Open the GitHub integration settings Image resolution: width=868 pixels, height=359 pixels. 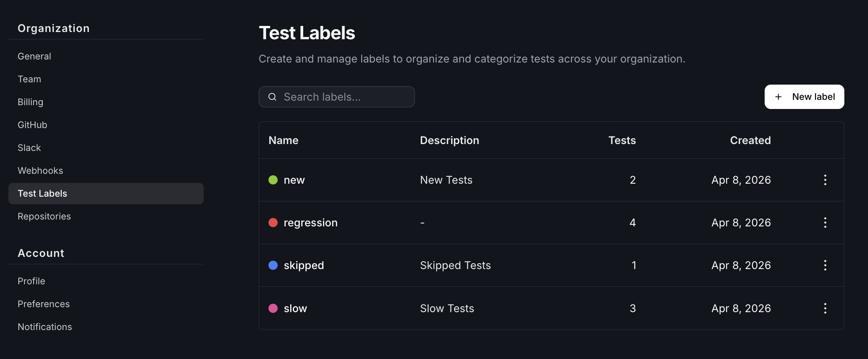coord(32,125)
